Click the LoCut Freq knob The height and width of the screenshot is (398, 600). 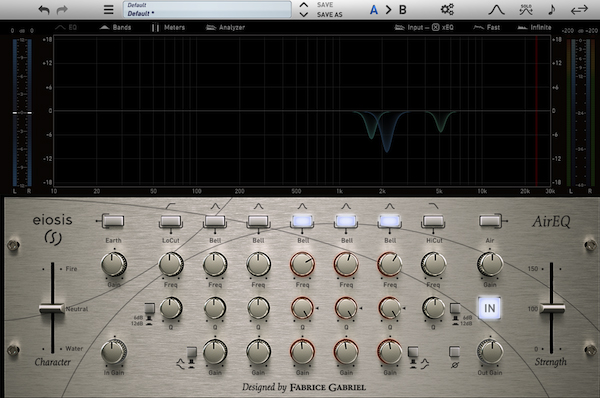[x=171, y=264]
